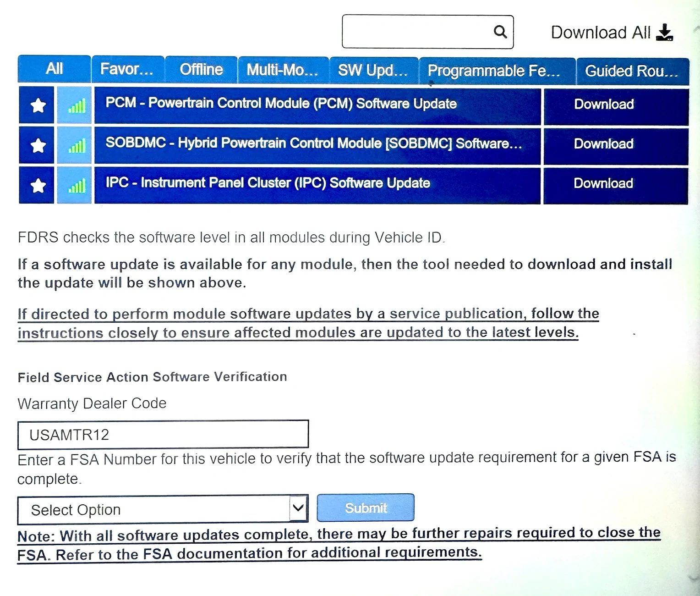
Task: Switch to the Offline tab
Action: [x=201, y=70]
